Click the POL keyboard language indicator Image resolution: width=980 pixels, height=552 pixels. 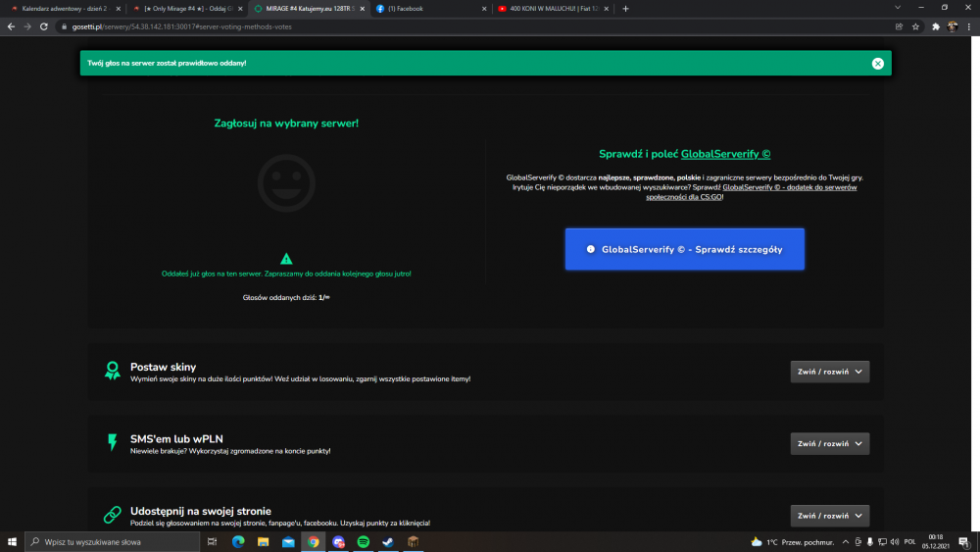pos(910,542)
